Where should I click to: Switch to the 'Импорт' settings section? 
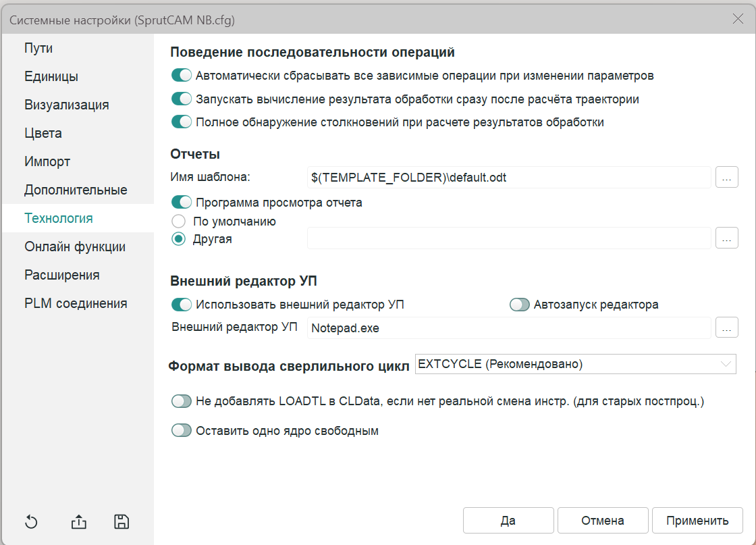coord(47,161)
